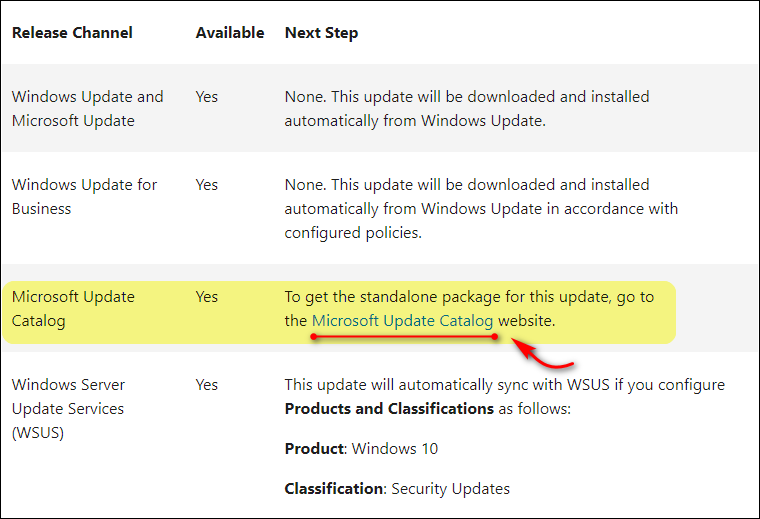Click the Release Channel column header

73,33
